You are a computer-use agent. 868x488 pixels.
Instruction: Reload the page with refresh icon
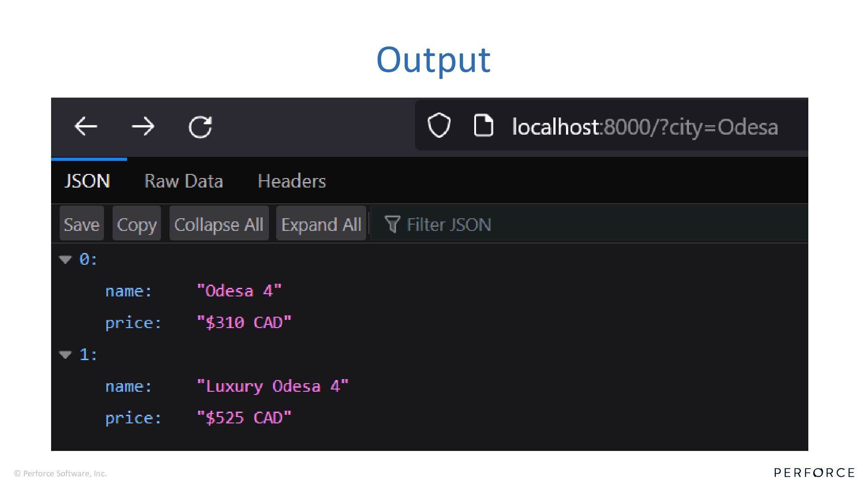(200, 127)
